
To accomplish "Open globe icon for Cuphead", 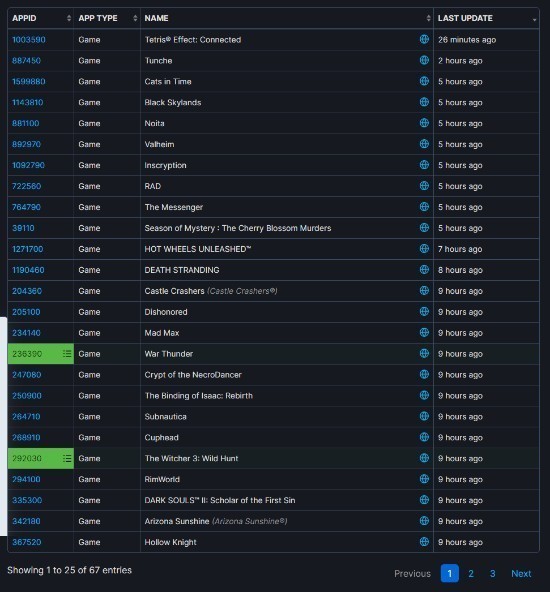I will tap(424, 437).
